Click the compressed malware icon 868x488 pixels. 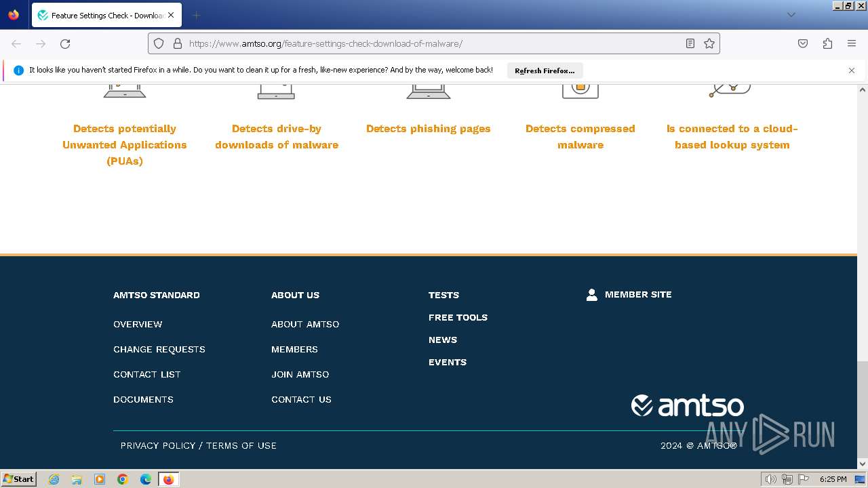[580, 91]
